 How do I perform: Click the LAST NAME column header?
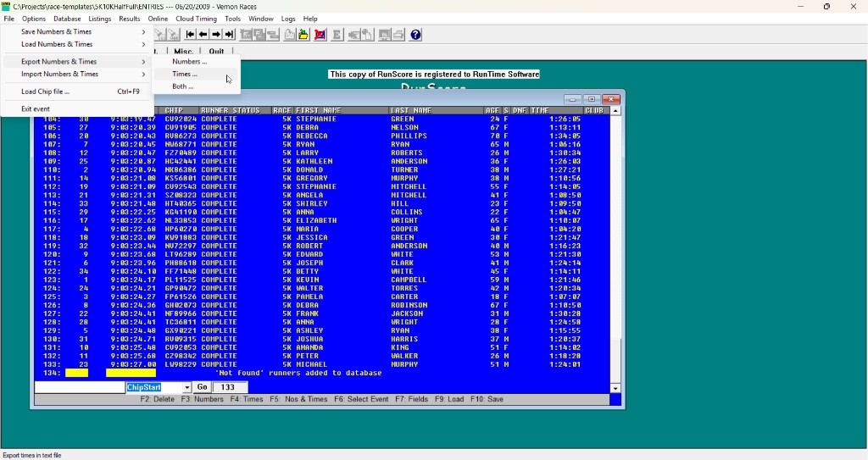[x=411, y=111]
